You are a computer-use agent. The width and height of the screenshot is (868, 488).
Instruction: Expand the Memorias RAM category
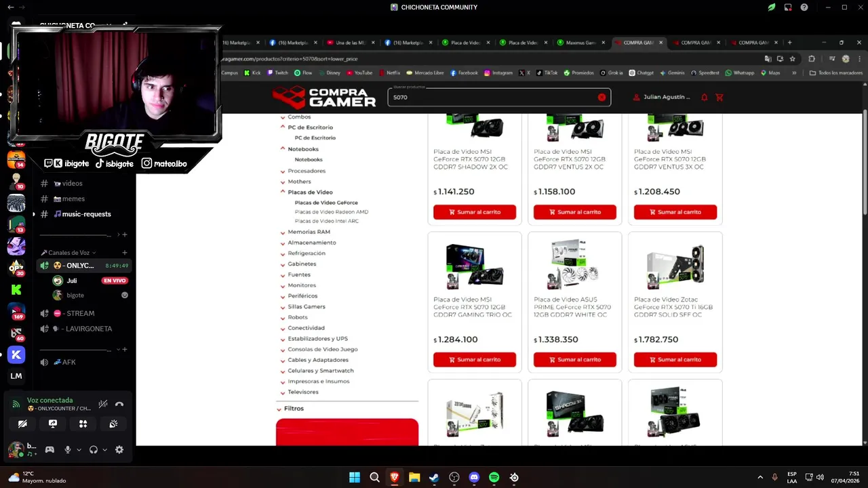283,232
